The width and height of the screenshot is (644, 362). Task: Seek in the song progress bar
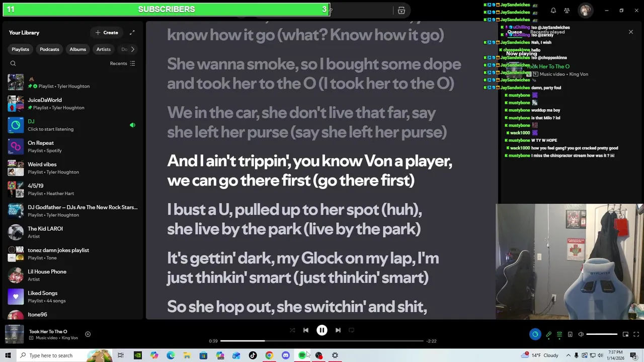click(x=322, y=341)
